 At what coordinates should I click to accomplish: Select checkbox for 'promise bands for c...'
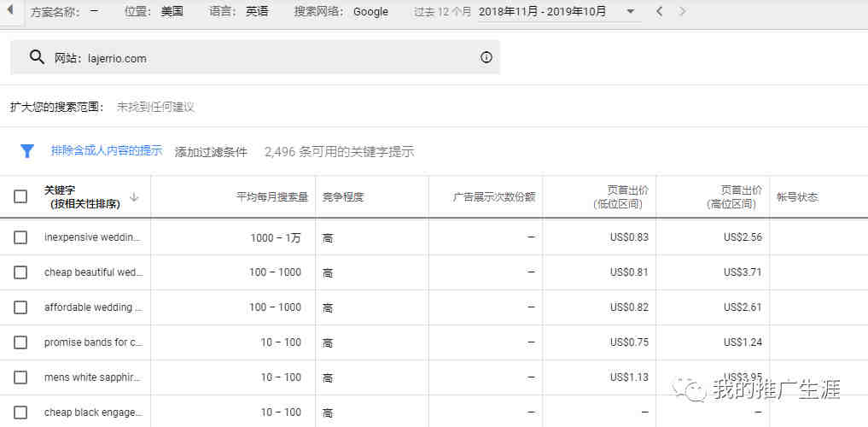click(x=20, y=342)
